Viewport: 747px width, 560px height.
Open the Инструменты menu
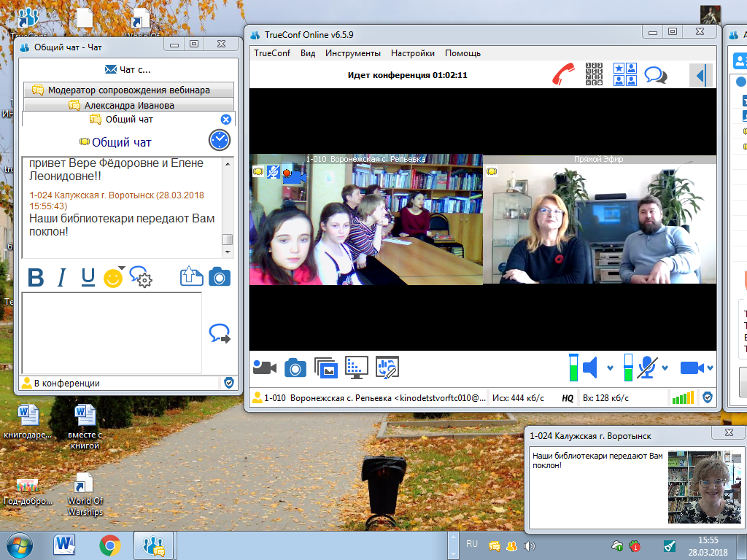352,53
